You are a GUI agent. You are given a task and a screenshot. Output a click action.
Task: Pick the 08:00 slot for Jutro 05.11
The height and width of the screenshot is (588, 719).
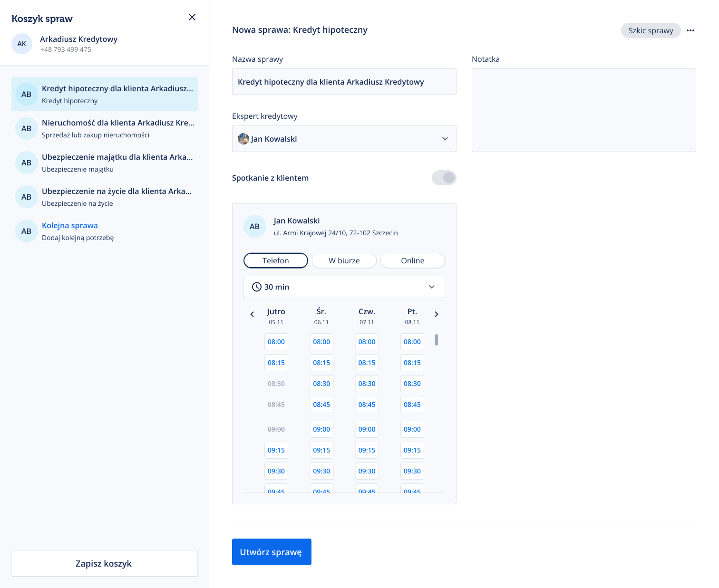276,342
